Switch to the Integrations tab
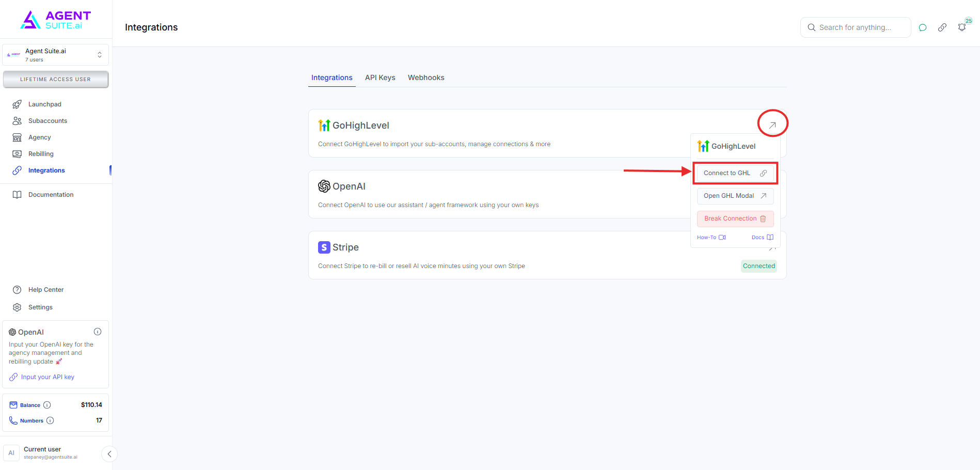Screen dimensions: 980x470 coord(332,77)
